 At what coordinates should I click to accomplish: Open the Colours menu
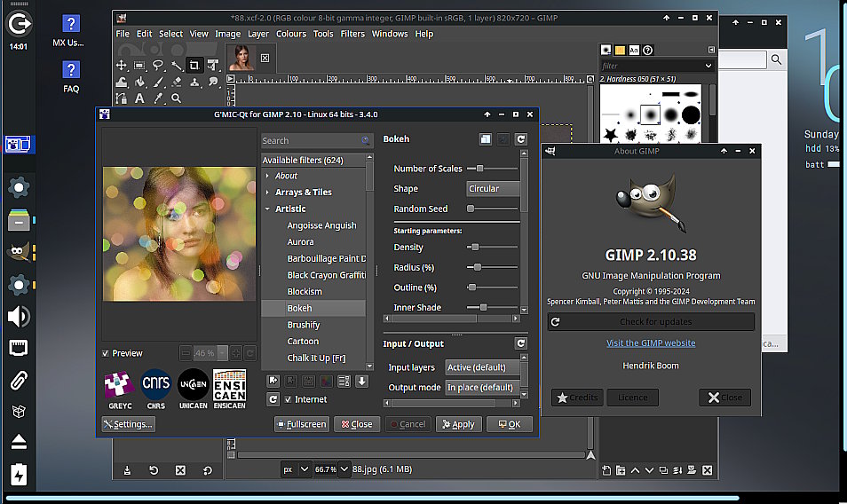click(x=290, y=34)
